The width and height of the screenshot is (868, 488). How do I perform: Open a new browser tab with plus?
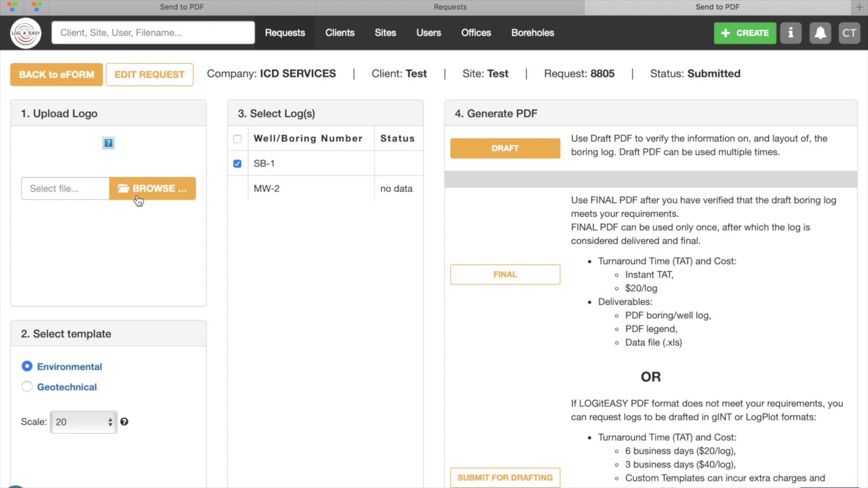(860, 7)
